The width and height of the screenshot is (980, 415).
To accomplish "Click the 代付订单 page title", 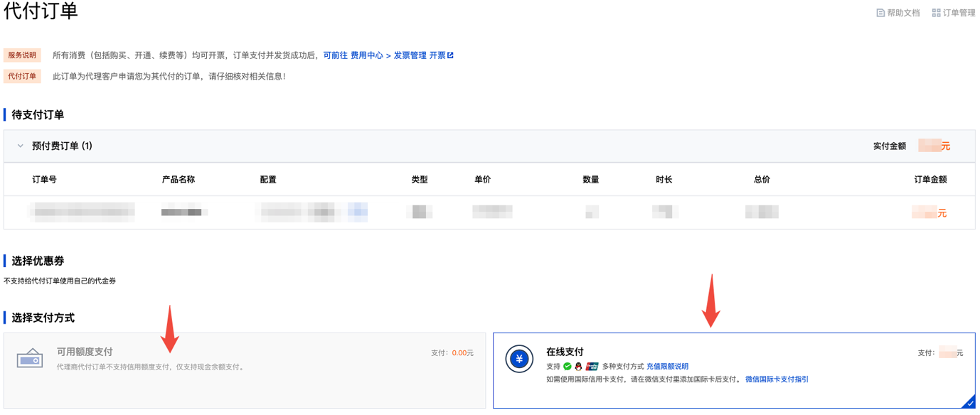I will click(41, 11).
